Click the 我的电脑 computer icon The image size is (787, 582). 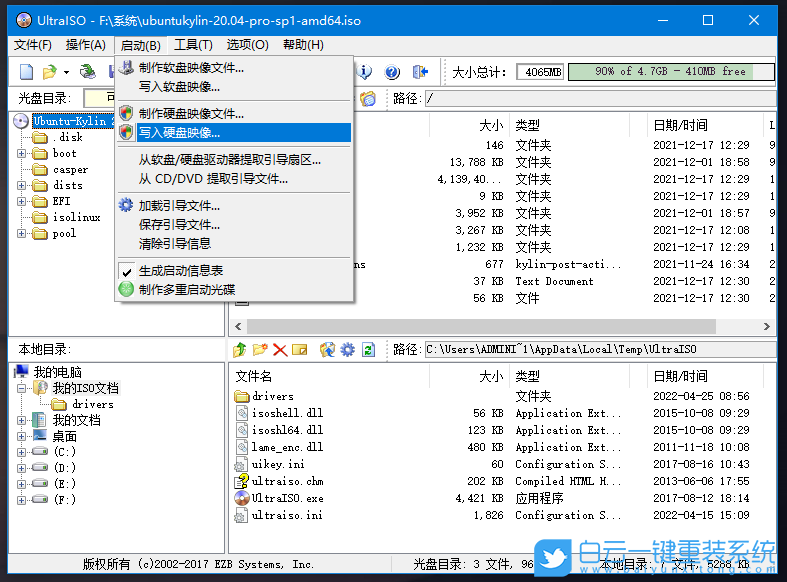click(22, 371)
